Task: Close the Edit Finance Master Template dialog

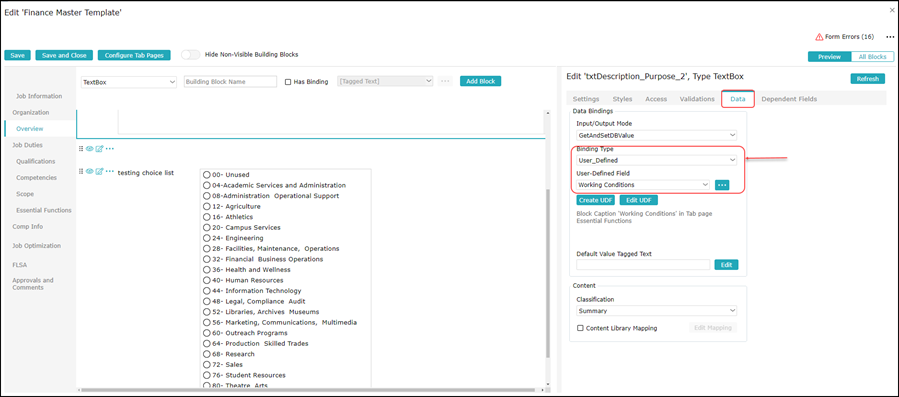Action: point(892,10)
